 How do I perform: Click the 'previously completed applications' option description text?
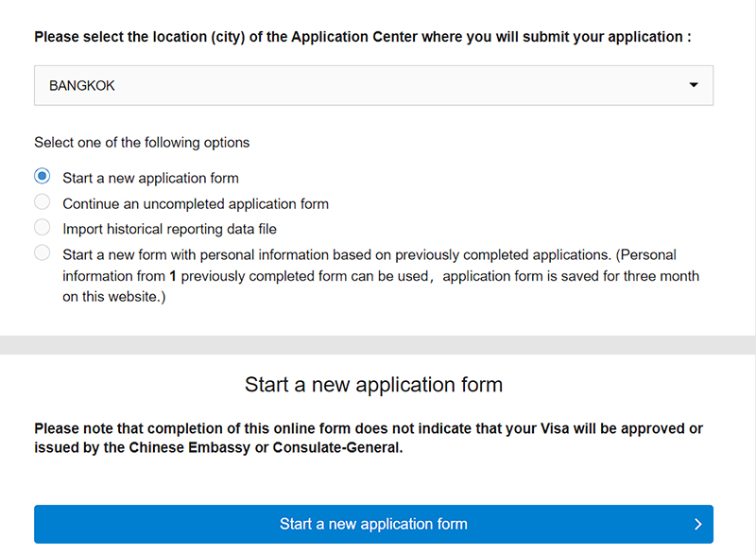(x=381, y=275)
